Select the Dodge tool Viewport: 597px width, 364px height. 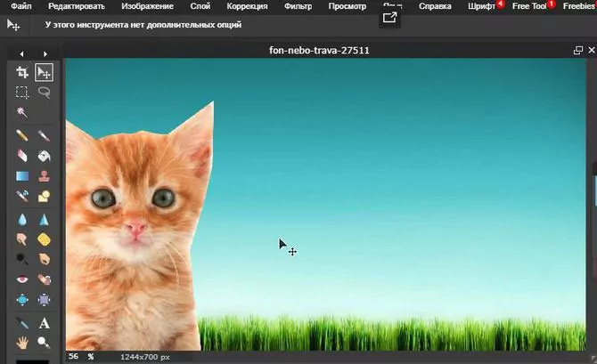pyautogui.click(x=22, y=259)
